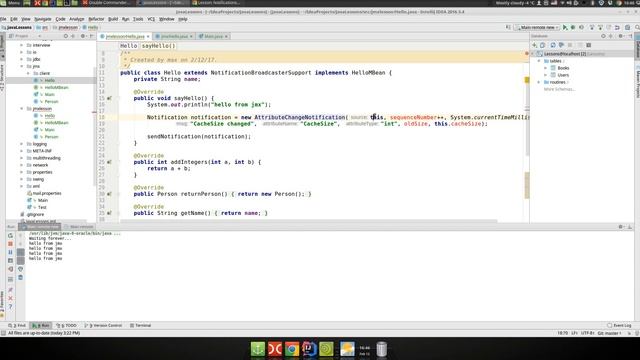Click the yellow warning marker on editor stripe

(x=527, y=80)
